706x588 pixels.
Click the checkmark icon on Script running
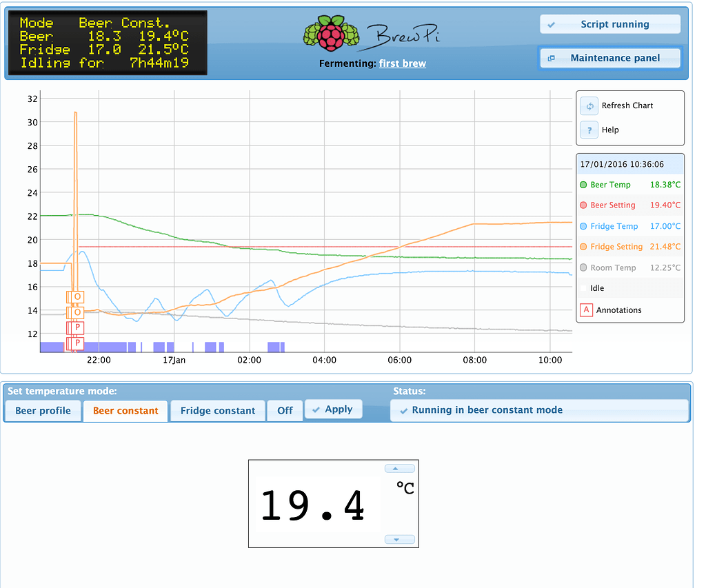550,24
